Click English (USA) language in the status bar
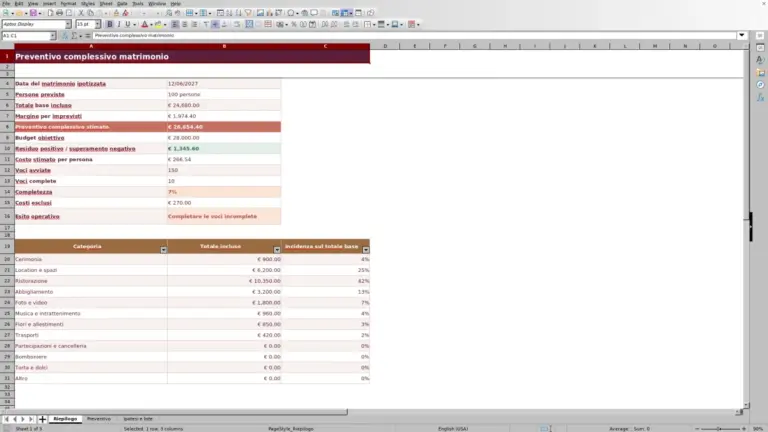Screen dimensions: 768x432 click(x=453, y=429)
